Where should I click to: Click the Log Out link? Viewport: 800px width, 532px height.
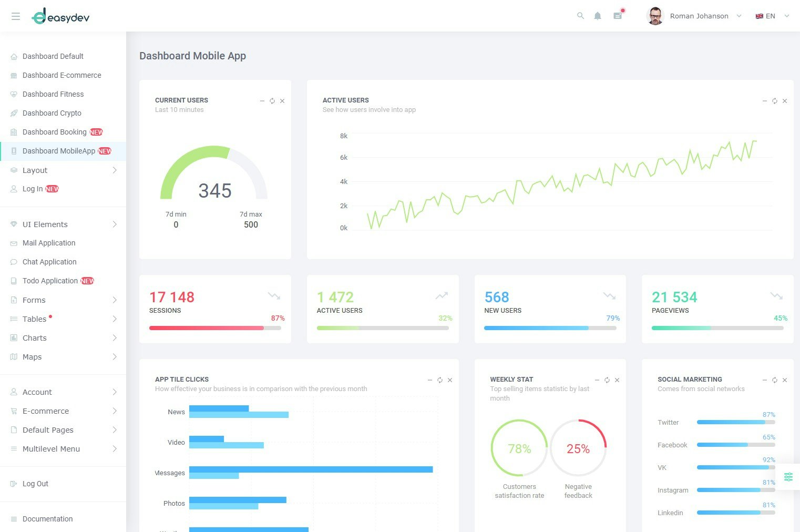coord(35,484)
